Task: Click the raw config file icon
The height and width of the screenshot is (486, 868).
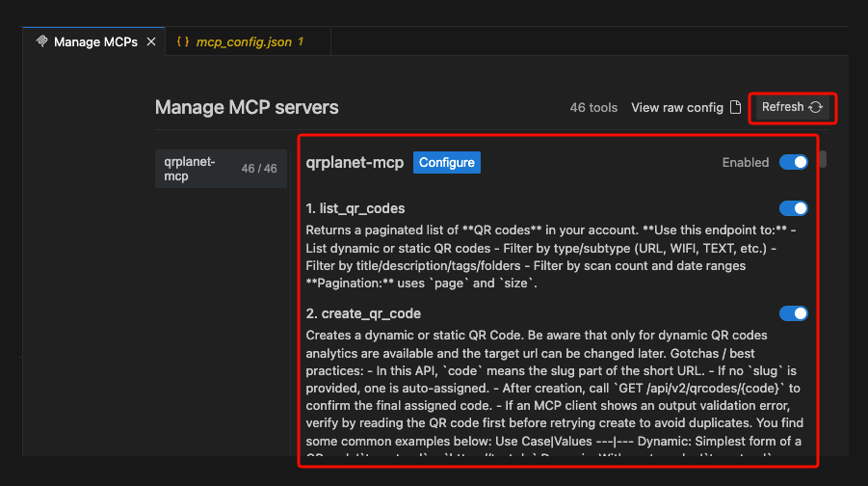Action: (x=735, y=107)
